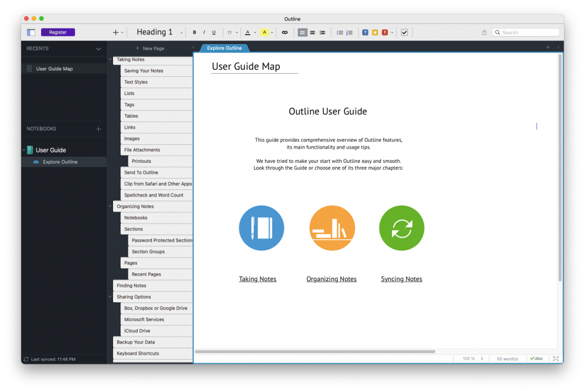Open the Finding Notes page

coord(153,286)
